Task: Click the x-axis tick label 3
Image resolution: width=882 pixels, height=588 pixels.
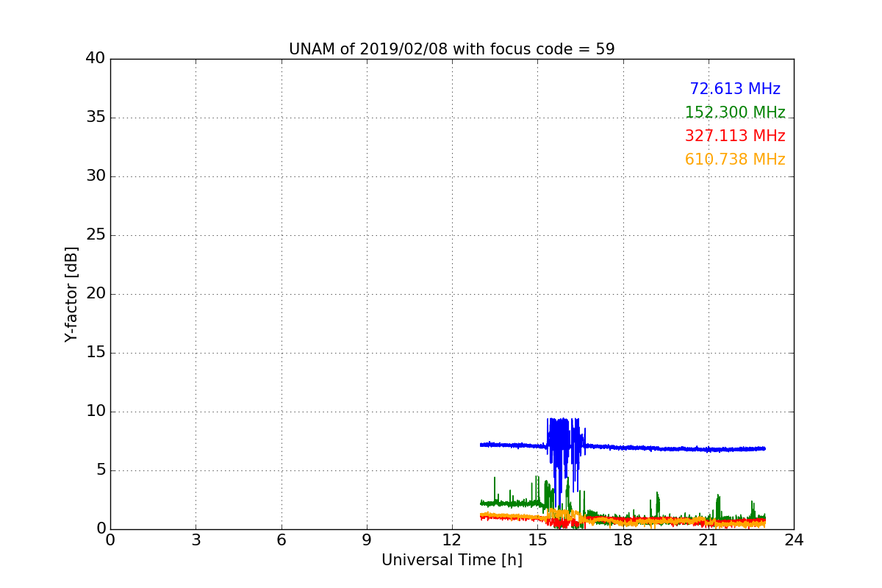Action: (196, 541)
